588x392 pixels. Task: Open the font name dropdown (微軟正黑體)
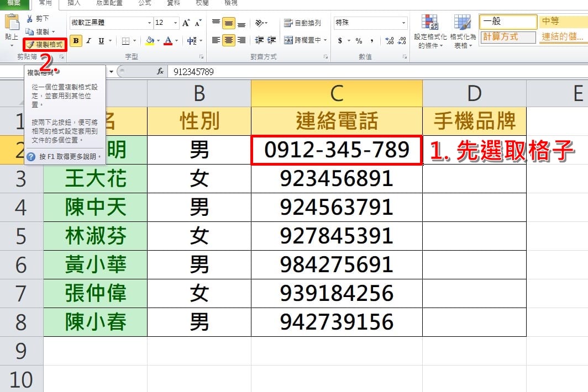(149, 23)
